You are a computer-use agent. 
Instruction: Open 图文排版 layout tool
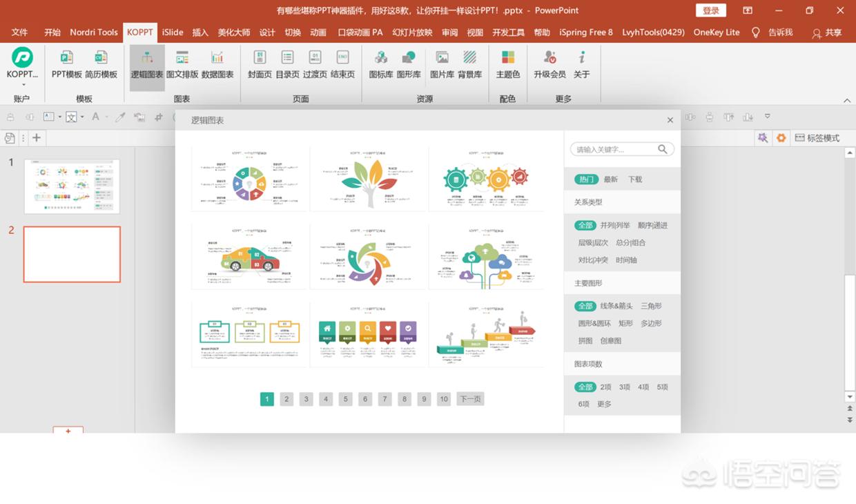click(182, 64)
